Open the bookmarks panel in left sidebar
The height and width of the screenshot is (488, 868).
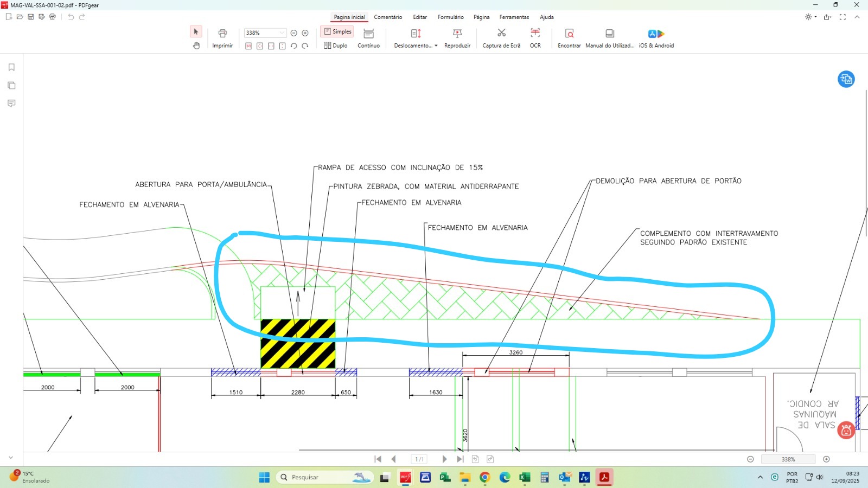[11, 67]
